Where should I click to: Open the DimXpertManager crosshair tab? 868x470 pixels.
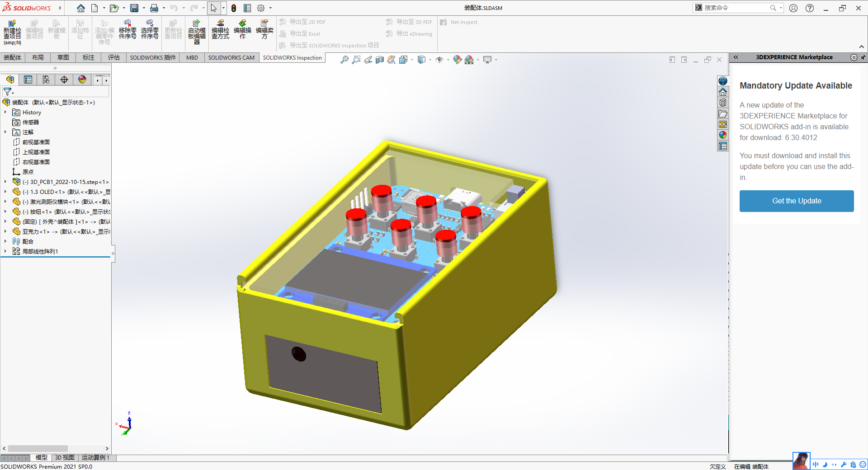pyautogui.click(x=64, y=80)
